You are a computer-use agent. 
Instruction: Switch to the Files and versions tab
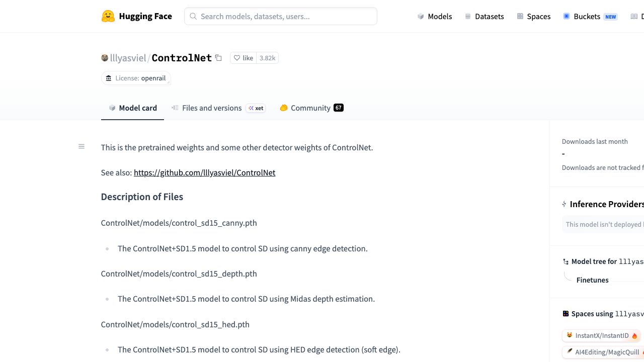[218, 108]
